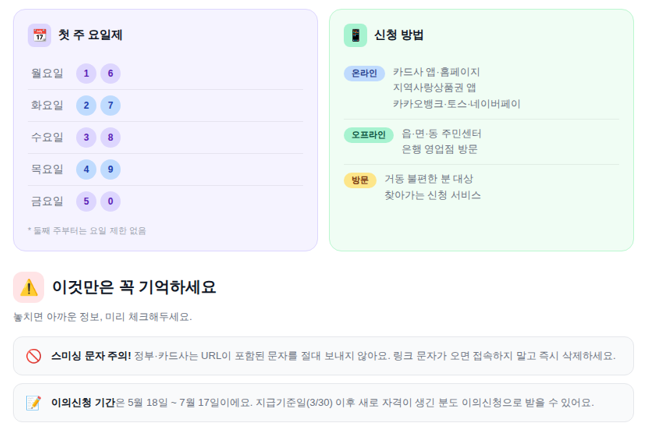
Task: Click the memo pencil icon for 이의신청
Action: point(33,402)
